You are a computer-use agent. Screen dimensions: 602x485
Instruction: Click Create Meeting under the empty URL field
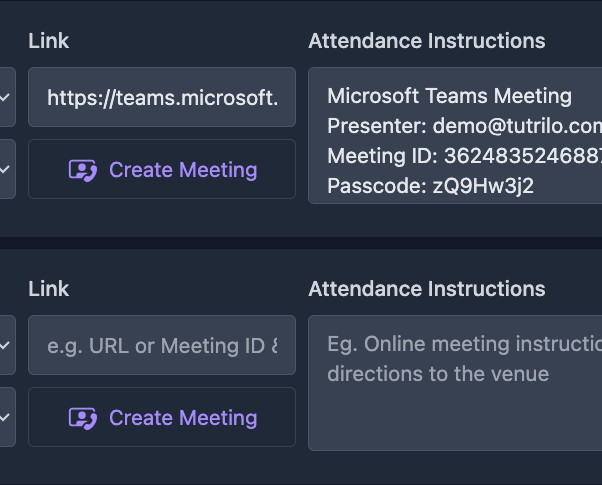coord(162,417)
